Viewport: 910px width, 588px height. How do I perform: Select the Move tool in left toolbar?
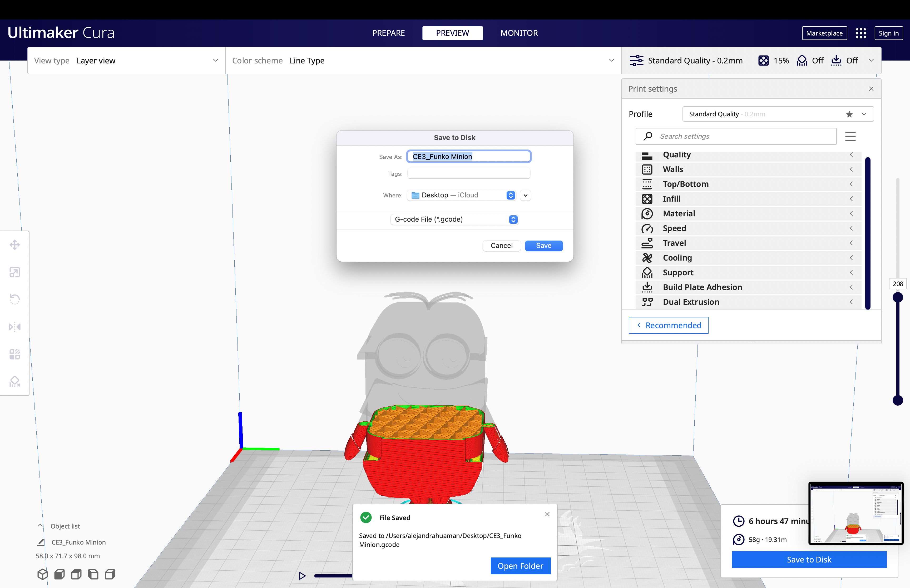point(14,245)
